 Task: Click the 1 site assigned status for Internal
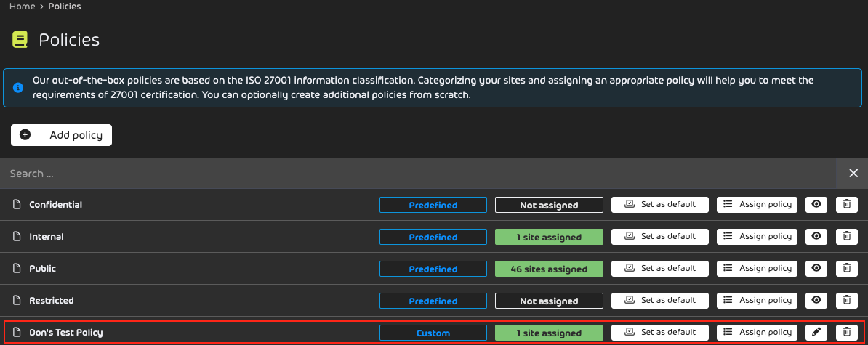[549, 238]
